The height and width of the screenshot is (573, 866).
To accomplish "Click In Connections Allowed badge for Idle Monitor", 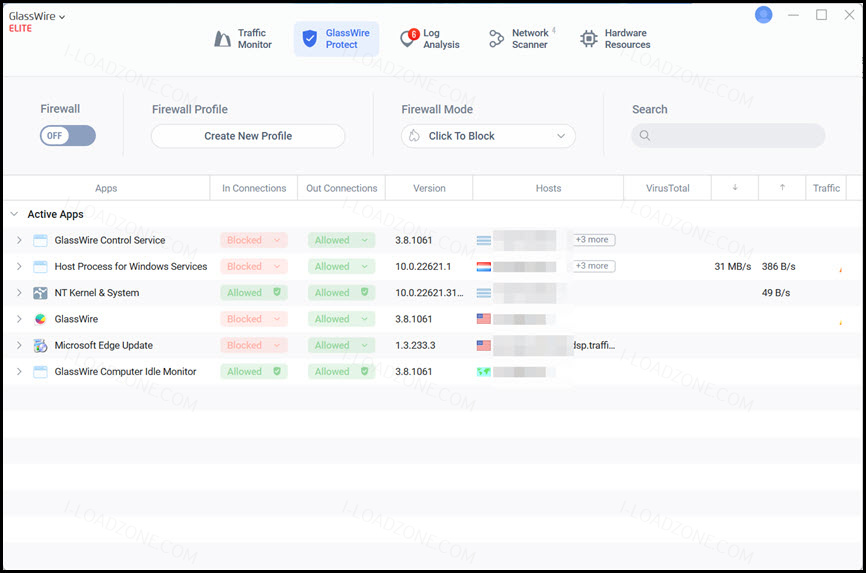I will pyautogui.click(x=254, y=371).
